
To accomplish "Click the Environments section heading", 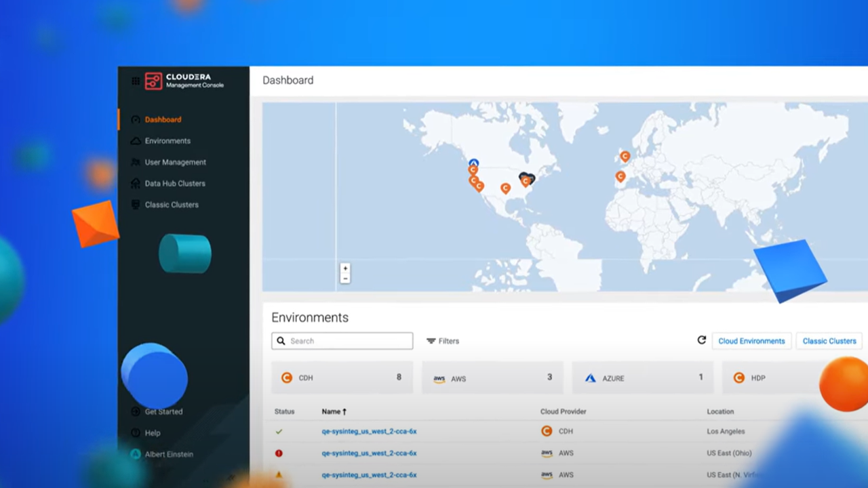I will (310, 317).
